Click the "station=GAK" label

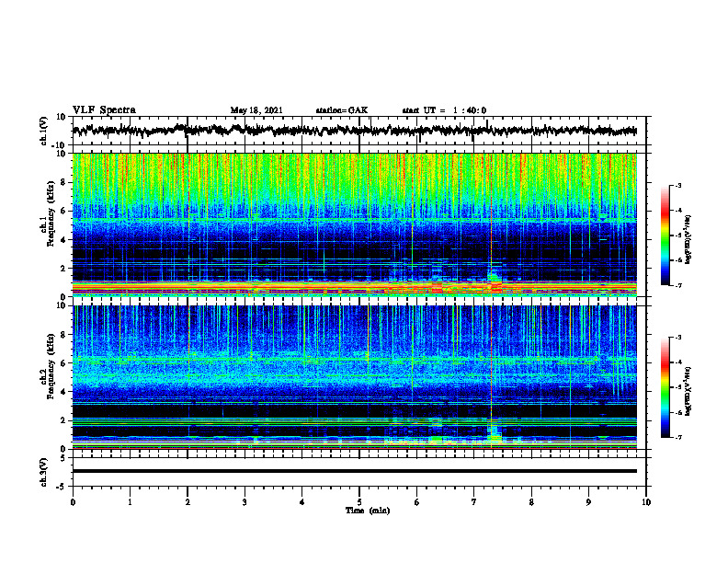pyautogui.click(x=342, y=110)
